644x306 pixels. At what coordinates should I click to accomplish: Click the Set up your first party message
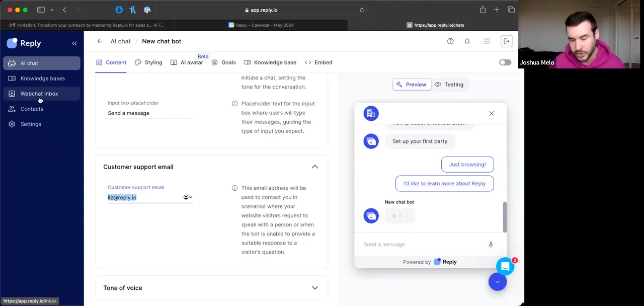[420, 141]
